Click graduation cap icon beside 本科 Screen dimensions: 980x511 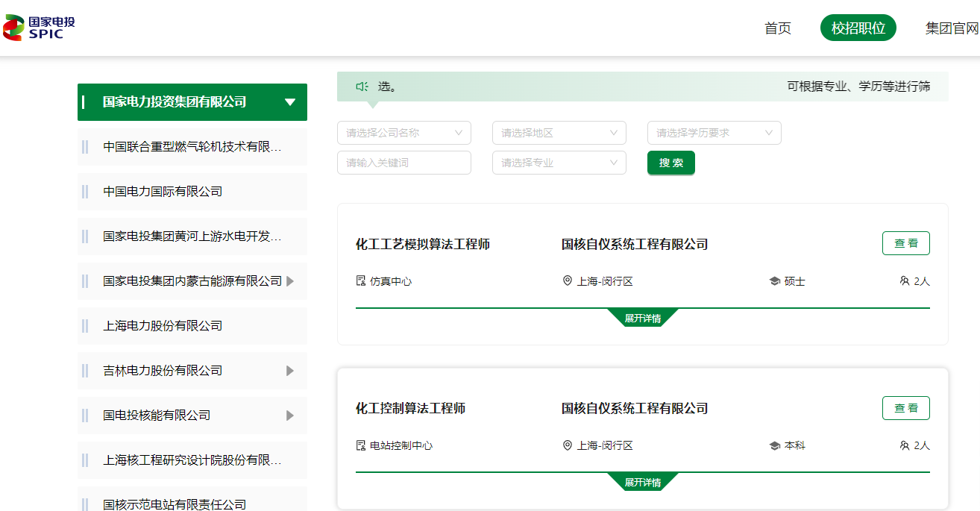(x=775, y=445)
